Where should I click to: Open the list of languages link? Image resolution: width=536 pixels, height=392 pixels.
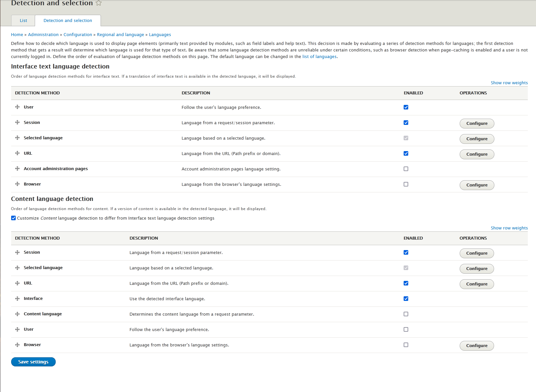pos(319,57)
